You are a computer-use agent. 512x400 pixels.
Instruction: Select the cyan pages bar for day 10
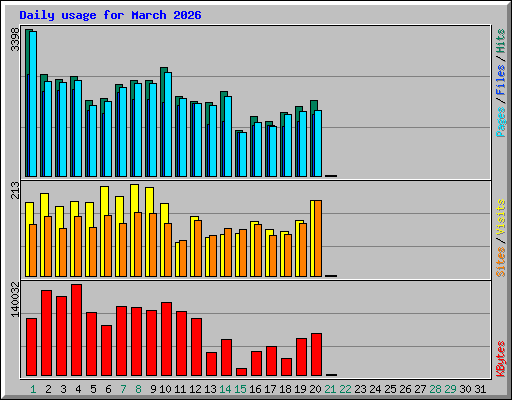coord(168,124)
